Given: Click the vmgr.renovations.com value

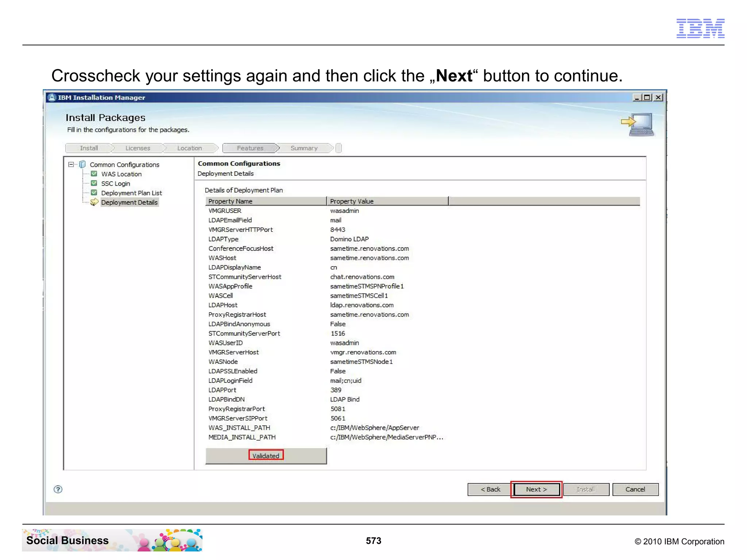Looking at the screenshot, I should (363, 353).
